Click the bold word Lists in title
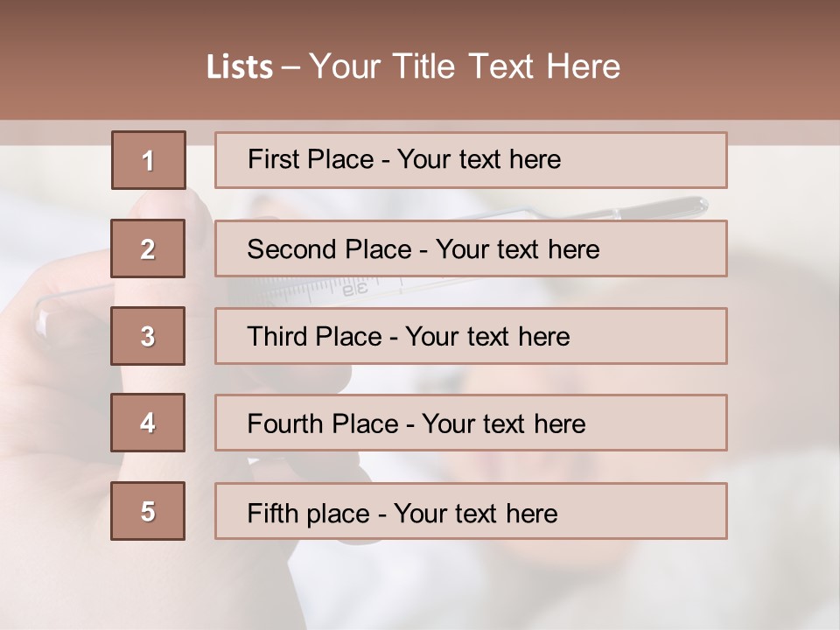Screen dimensions: 840x630 click(240, 67)
